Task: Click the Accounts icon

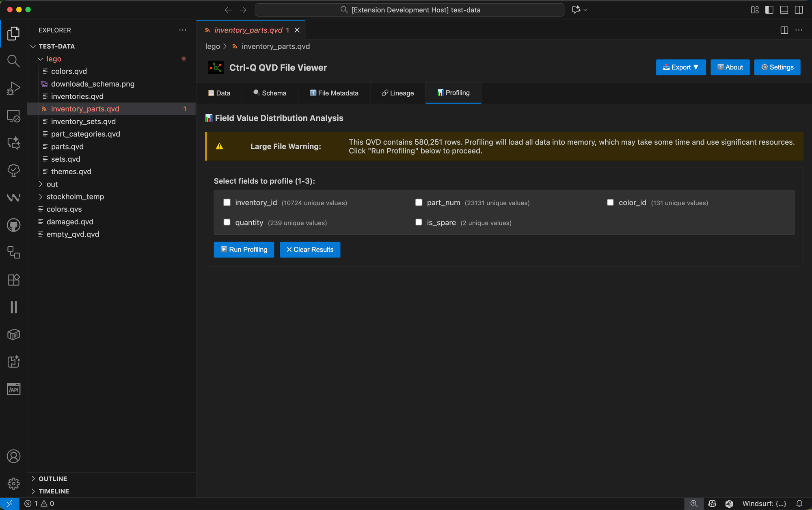Action: (x=13, y=456)
